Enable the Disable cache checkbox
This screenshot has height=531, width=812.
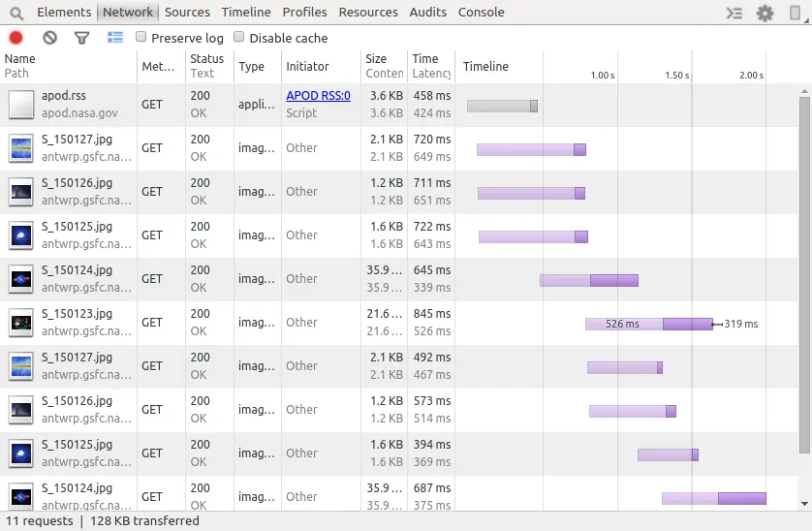coord(238,37)
